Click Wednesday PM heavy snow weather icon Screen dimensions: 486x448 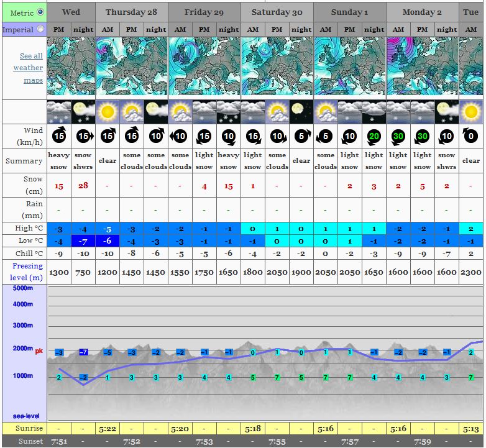(59, 112)
